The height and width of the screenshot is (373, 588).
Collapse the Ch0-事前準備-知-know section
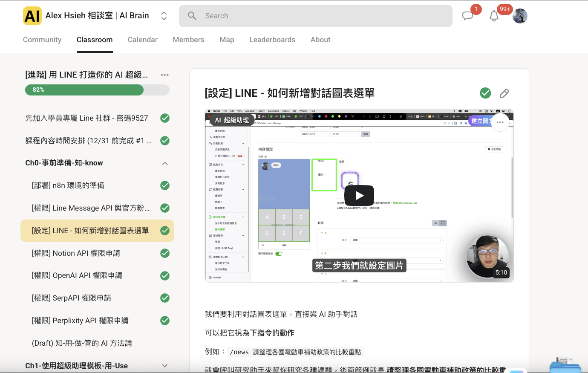tap(165, 163)
